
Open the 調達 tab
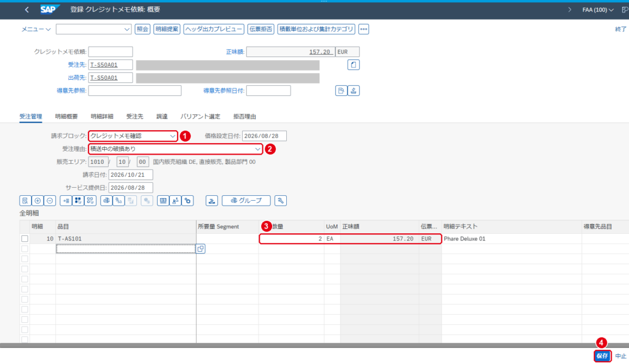click(x=162, y=117)
